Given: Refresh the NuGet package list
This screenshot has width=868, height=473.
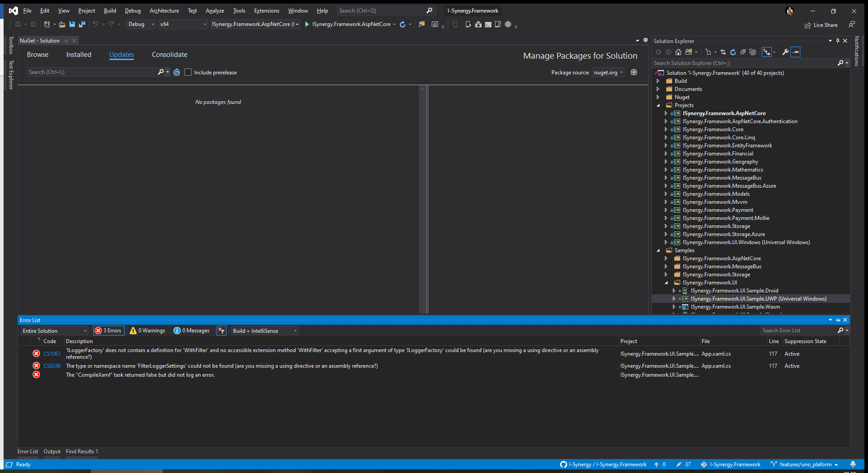Looking at the screenshot, I should [x=177, y=72].
